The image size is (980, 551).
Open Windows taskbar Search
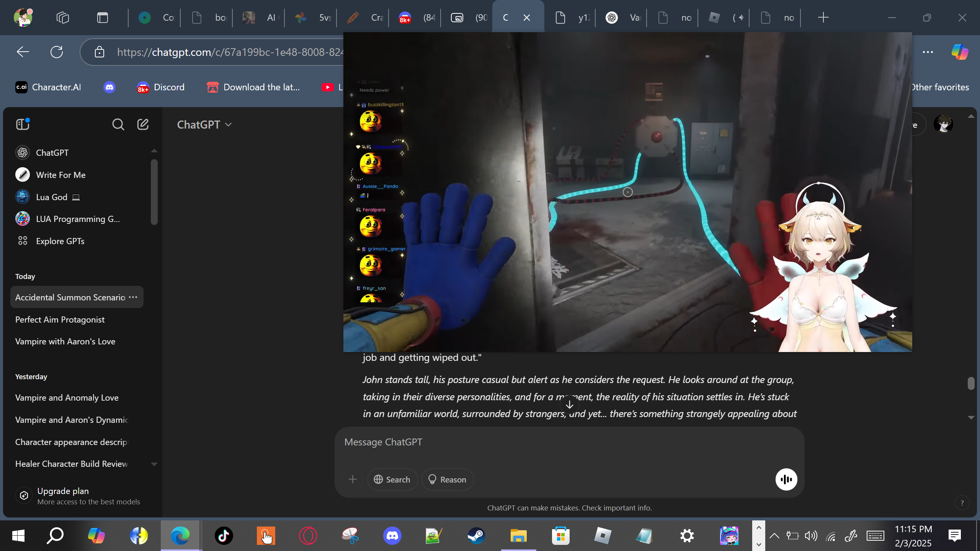coord(55,535)
